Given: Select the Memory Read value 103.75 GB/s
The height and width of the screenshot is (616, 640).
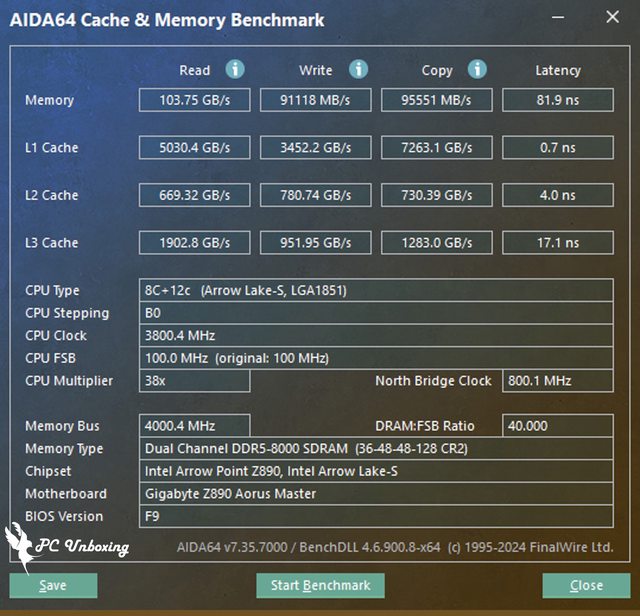Looking at the screenshot, I should (194, 100).
